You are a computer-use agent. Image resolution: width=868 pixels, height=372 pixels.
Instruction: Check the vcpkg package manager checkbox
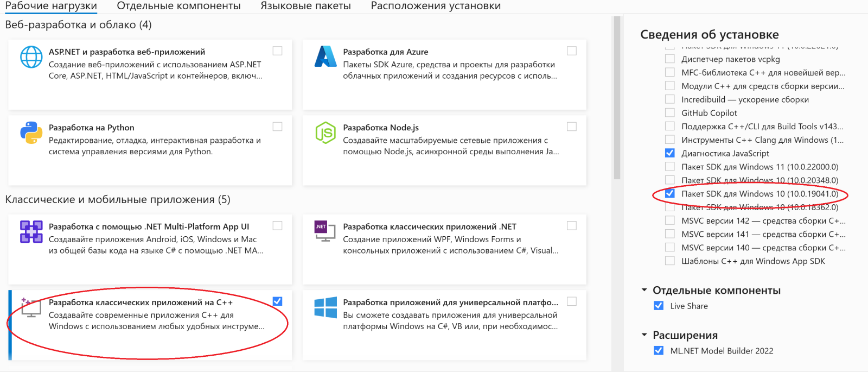pos(670,59)
